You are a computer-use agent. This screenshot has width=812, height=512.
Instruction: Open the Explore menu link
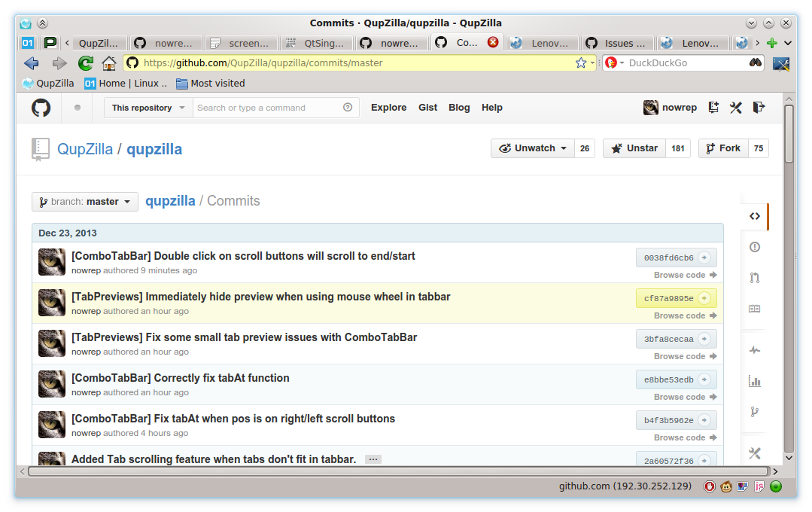point(388,108)
